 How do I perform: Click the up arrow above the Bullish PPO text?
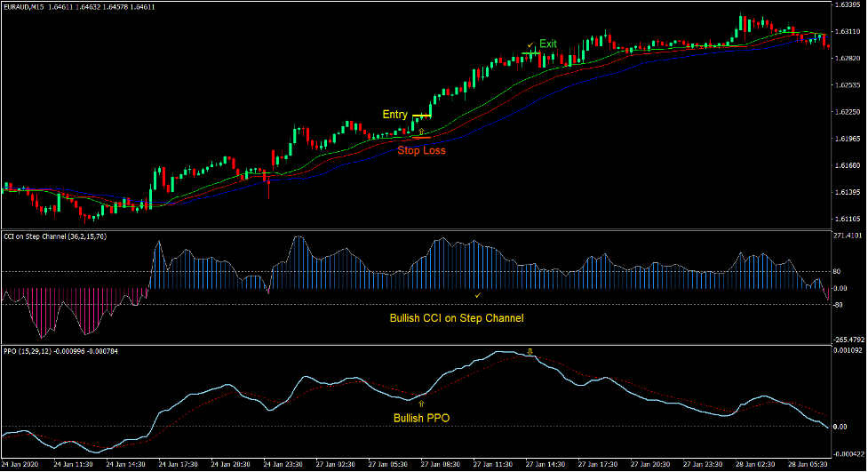421,403
